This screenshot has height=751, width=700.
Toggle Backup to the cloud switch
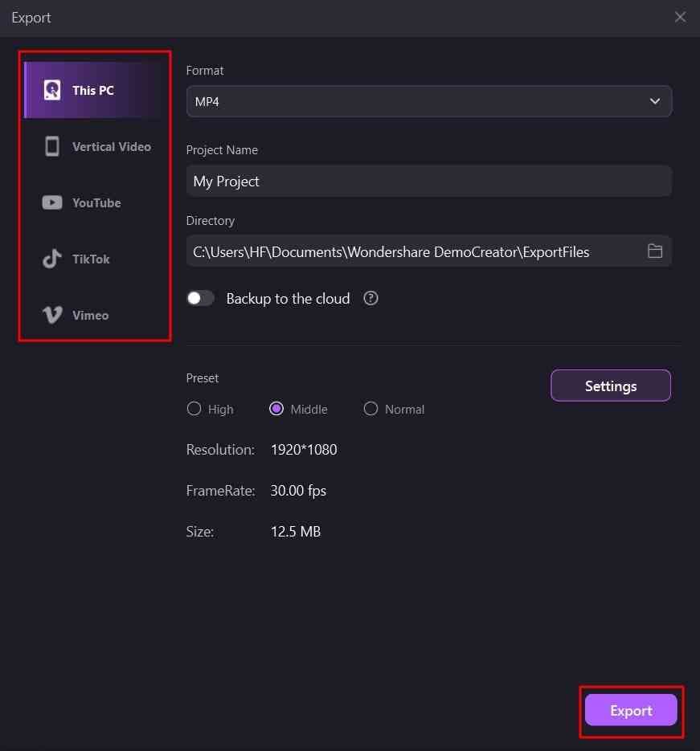coord(200,298)
